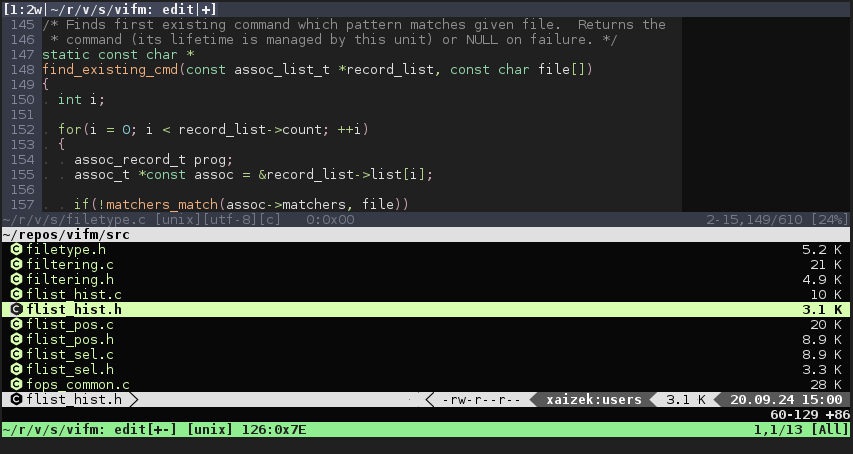Screen dimensions: 853x454
Task: Click the 60-129 +86 ruler text
Action: (810, 414)
